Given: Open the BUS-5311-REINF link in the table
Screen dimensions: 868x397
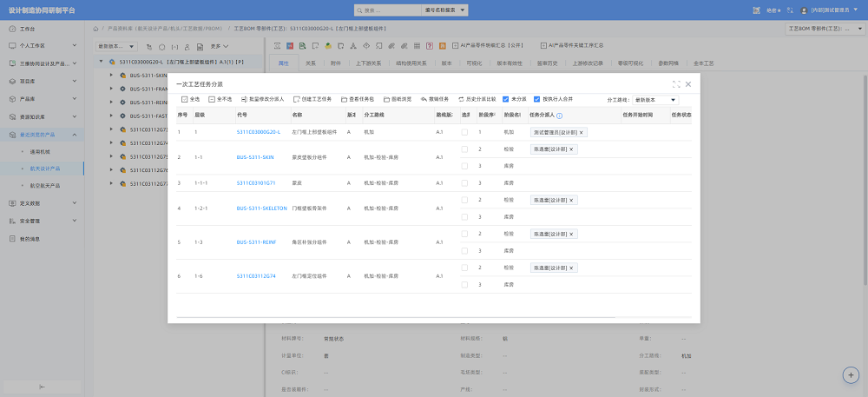Looking at the screenshot, I should point(256,242).
